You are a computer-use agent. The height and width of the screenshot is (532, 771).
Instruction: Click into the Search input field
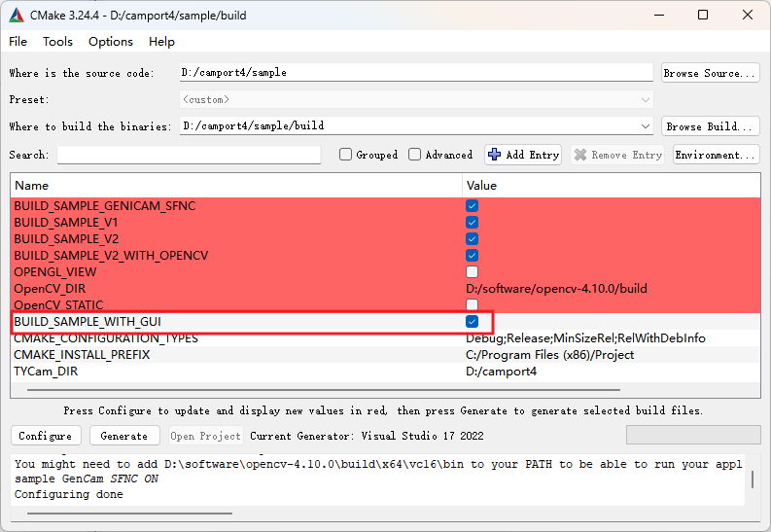pos(189,155)
